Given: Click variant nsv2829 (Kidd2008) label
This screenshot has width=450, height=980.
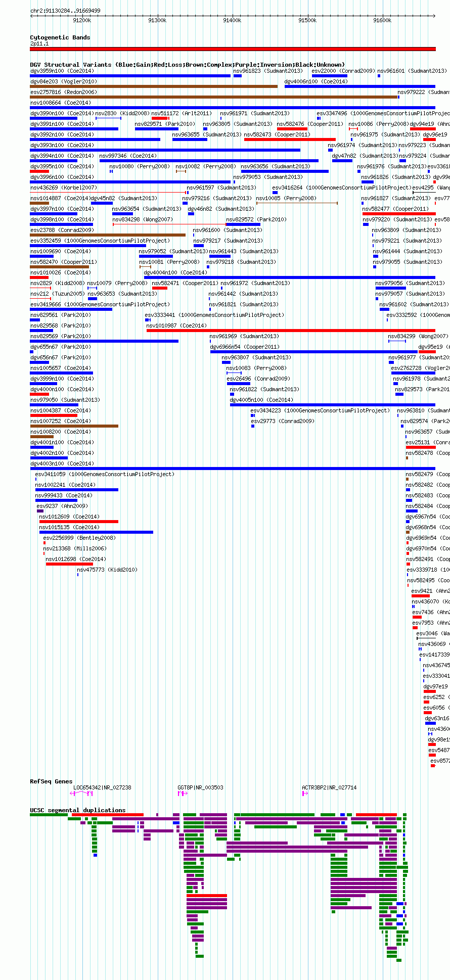Looking at the screenshot, I should coord(58,283).
